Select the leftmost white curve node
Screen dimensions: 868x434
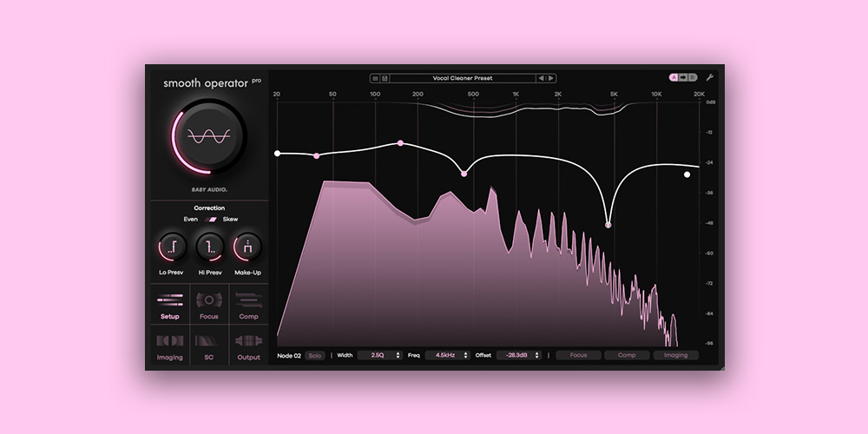pos(278,154)
